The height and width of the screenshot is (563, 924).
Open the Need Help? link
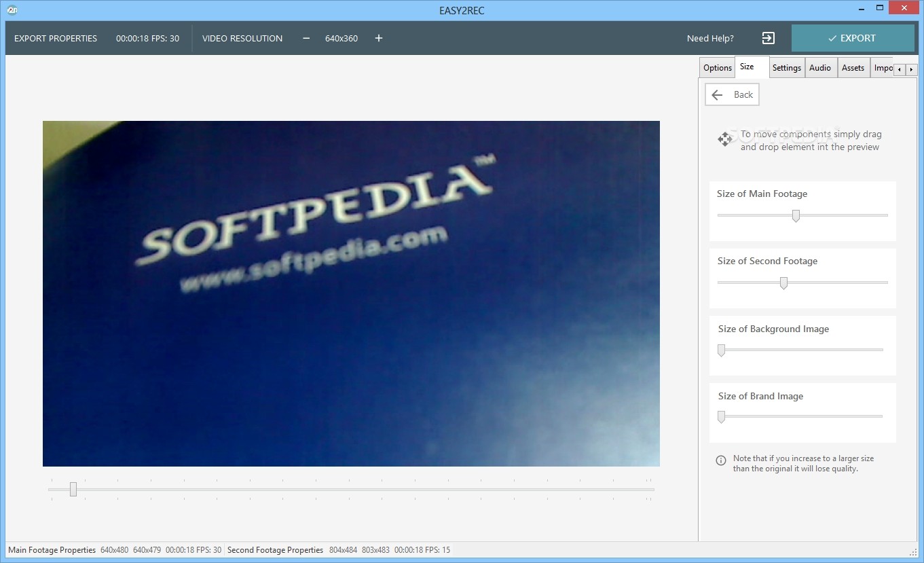tap(710, 38)
